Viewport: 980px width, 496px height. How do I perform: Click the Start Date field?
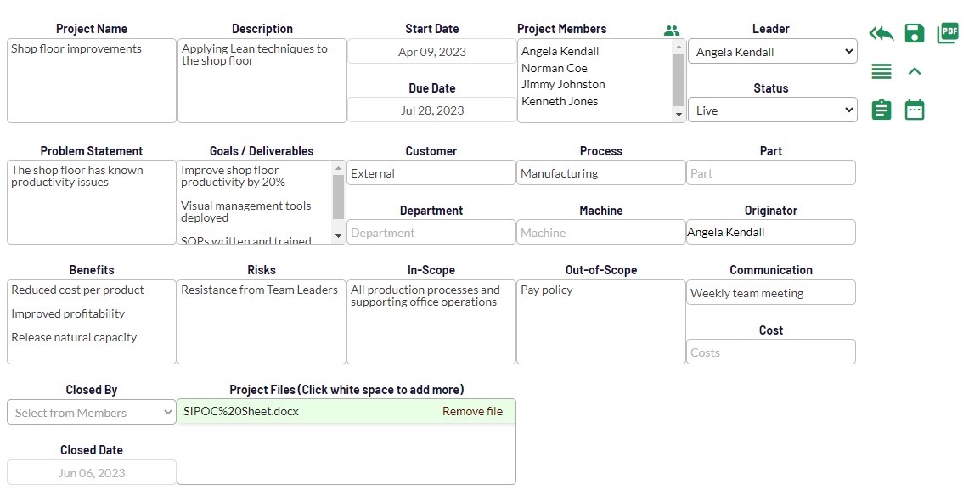coord(431,52)
